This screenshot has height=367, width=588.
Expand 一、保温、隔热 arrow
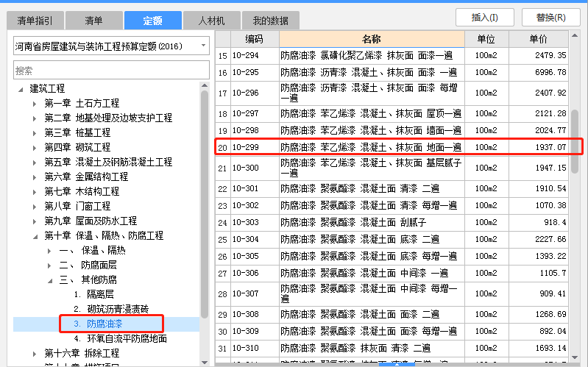pos(49,251)
